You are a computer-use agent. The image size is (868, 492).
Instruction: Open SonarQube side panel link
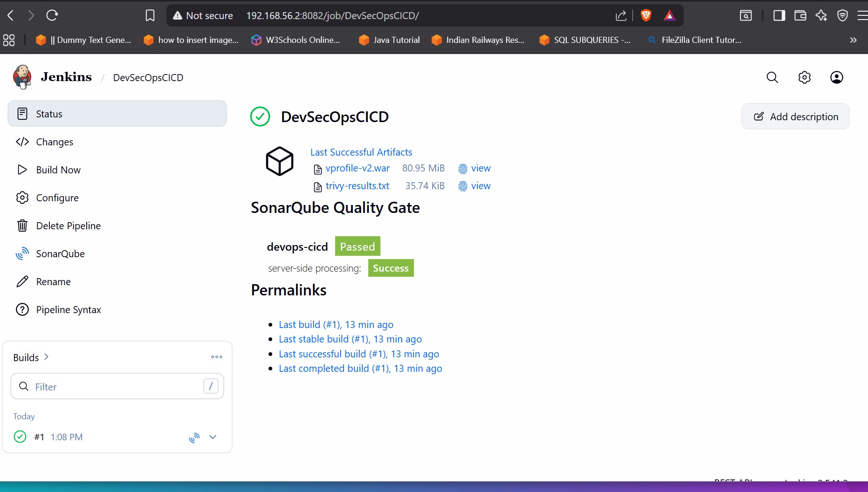click(117, 253)
